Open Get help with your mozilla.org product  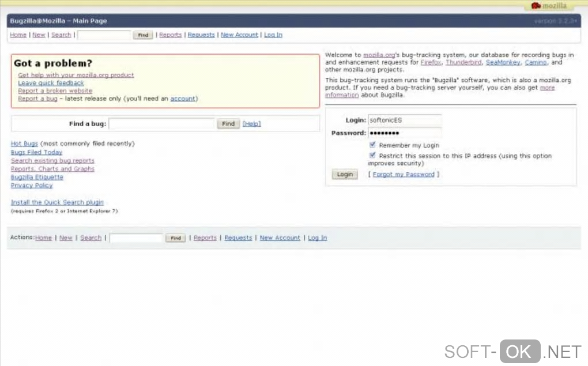point(76,75)
